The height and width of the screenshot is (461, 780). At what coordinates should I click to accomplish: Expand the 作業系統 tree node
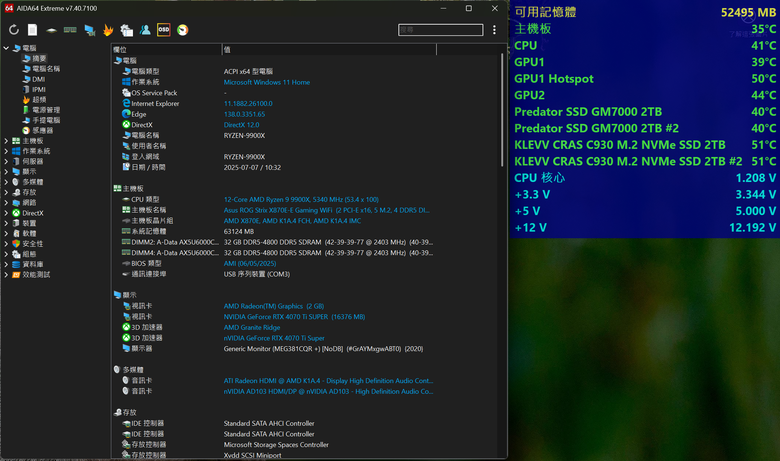coord(6,151)
